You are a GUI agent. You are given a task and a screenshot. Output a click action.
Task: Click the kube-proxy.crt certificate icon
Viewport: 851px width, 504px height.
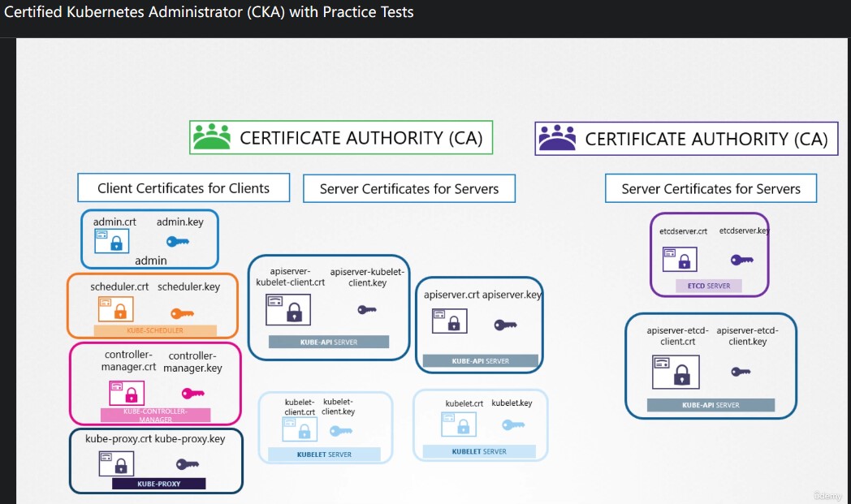(x=116, y=464)
